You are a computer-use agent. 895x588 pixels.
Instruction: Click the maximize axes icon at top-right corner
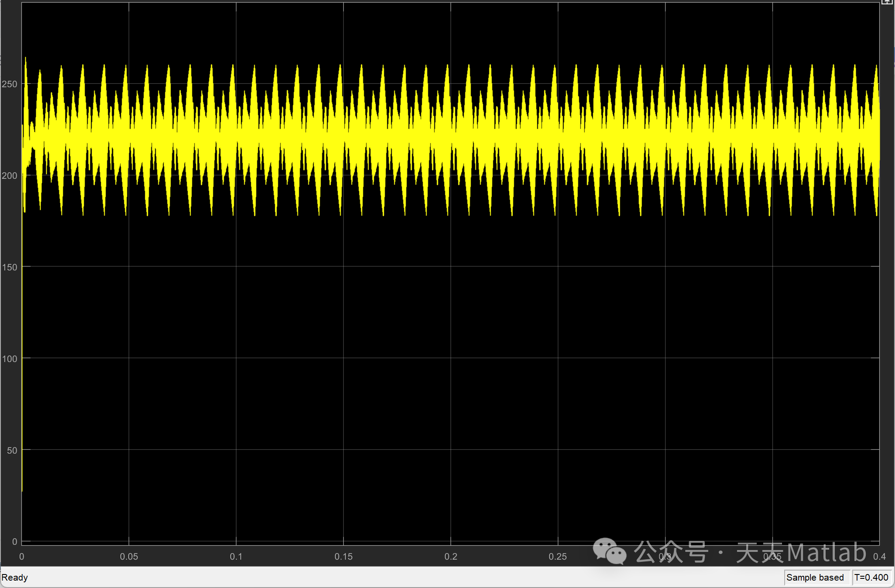coord(886,2)
